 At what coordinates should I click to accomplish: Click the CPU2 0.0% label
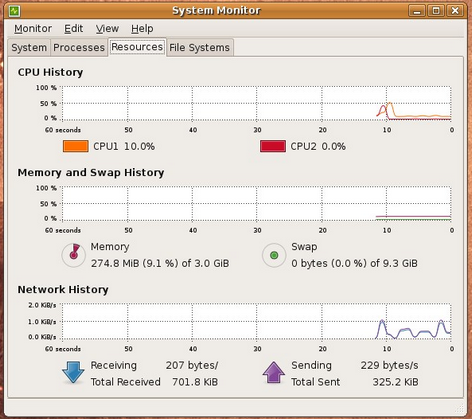pos(318,146)
